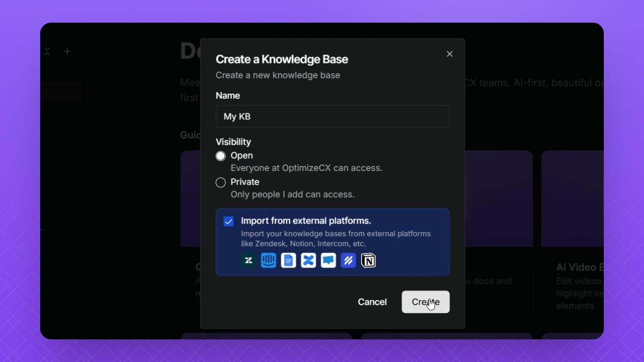Viewport: 644px width, 362px height.
Task: Close the Create a Knowledge Base dialog
Action: pos(450,54)
